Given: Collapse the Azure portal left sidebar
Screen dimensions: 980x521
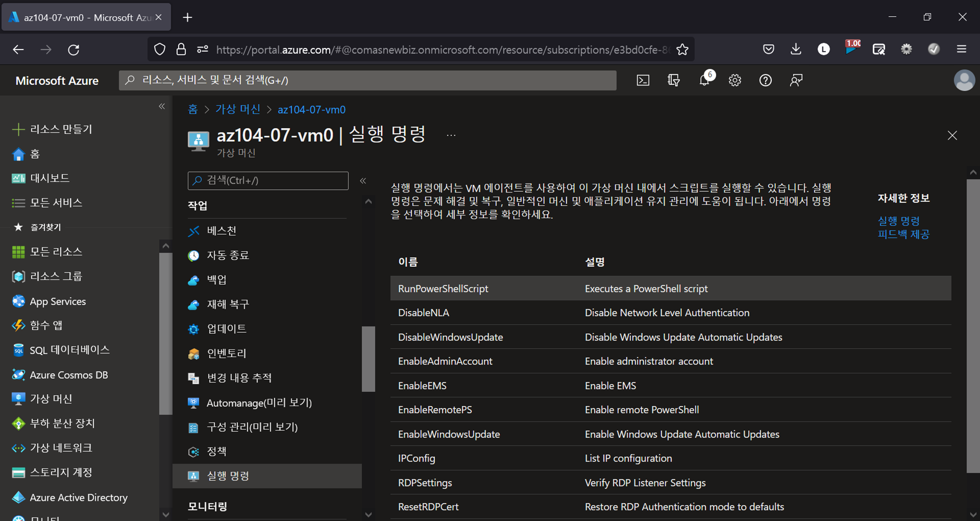Looking at the screenshot, I should click(x=162, y=106).
